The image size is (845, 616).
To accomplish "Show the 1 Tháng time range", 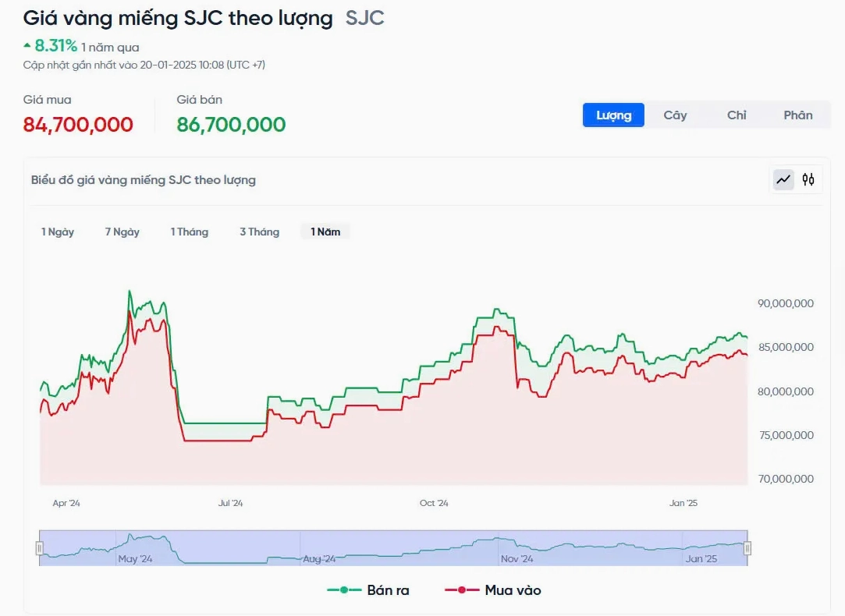I will (x=190, y=232).
